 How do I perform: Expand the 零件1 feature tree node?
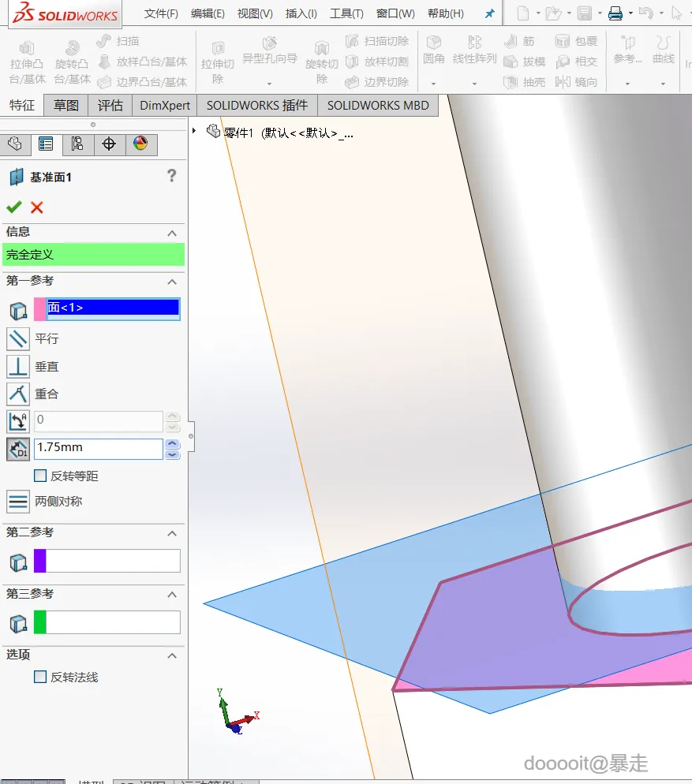194,131
